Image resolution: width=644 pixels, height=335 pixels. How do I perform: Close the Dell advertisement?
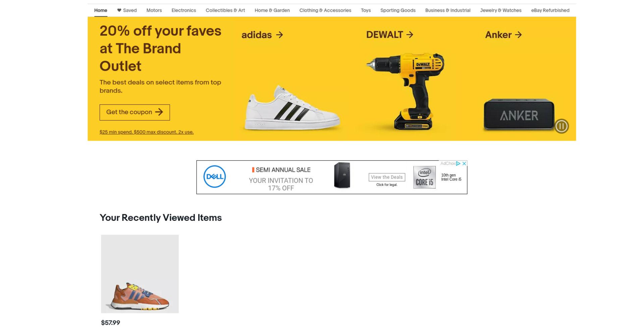point(464,163)
